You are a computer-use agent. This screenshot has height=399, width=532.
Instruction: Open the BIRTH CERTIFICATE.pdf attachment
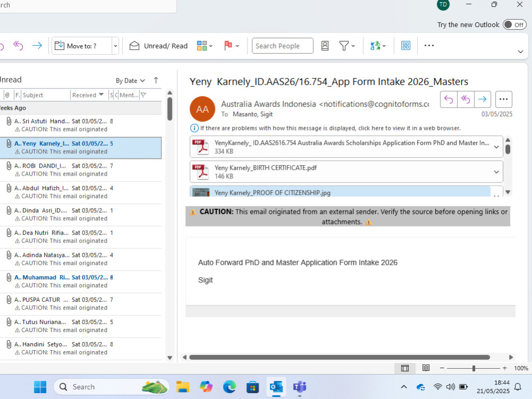tap(340, 172)
